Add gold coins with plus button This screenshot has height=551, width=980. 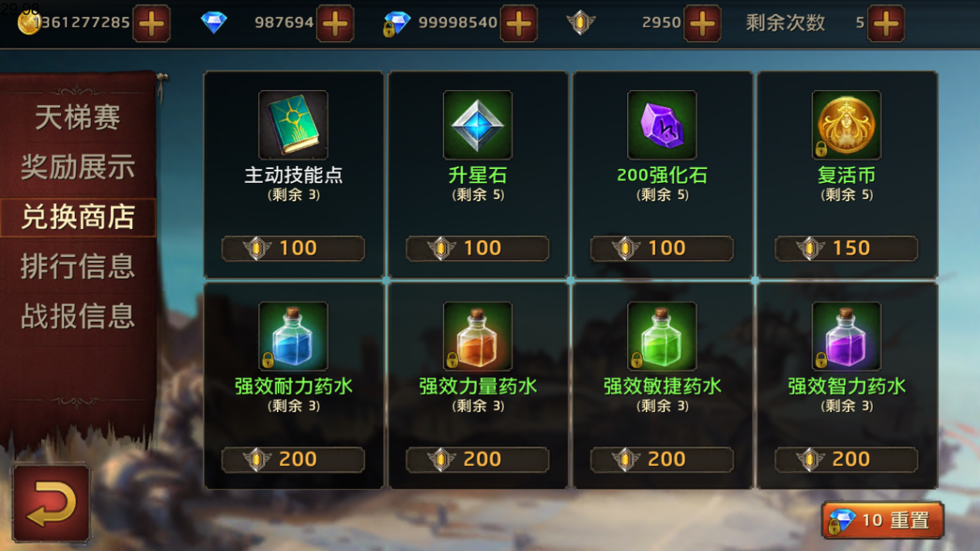click(x=151, y=23)
